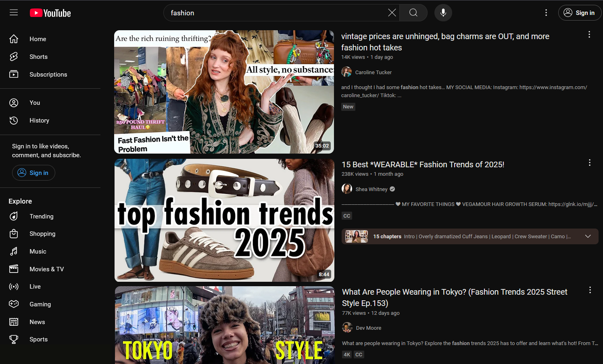Screen dimensions: 603x364
Task: Expand the 15 chapters list chevron
Action: click(x=588, y=236)
